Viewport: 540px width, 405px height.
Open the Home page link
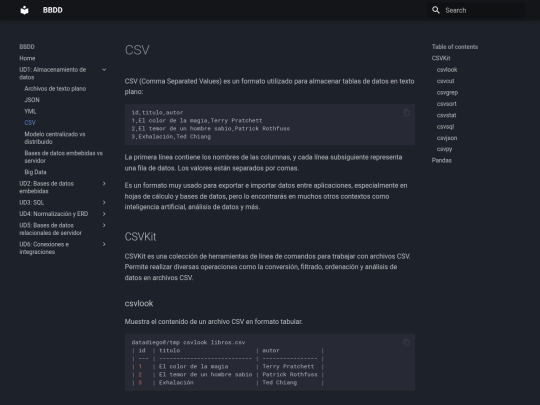pyautogui.click(x=27, y=58)
